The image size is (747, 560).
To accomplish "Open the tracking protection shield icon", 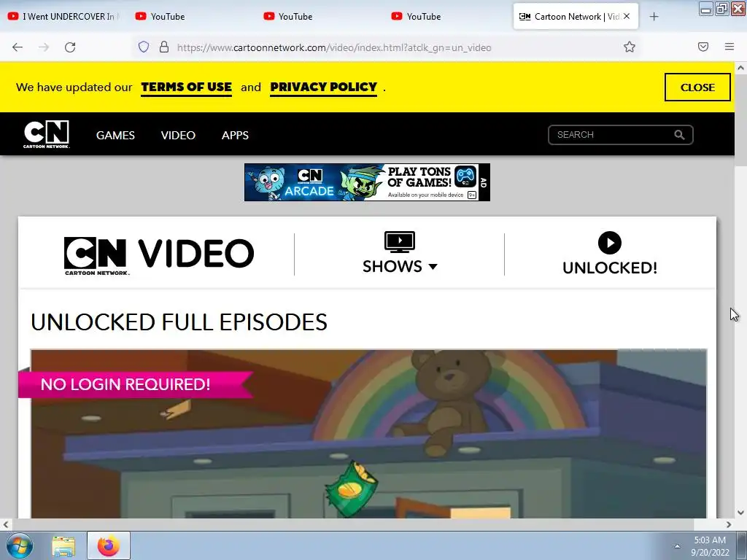I will pyautogui.click(x=144, y=47).
